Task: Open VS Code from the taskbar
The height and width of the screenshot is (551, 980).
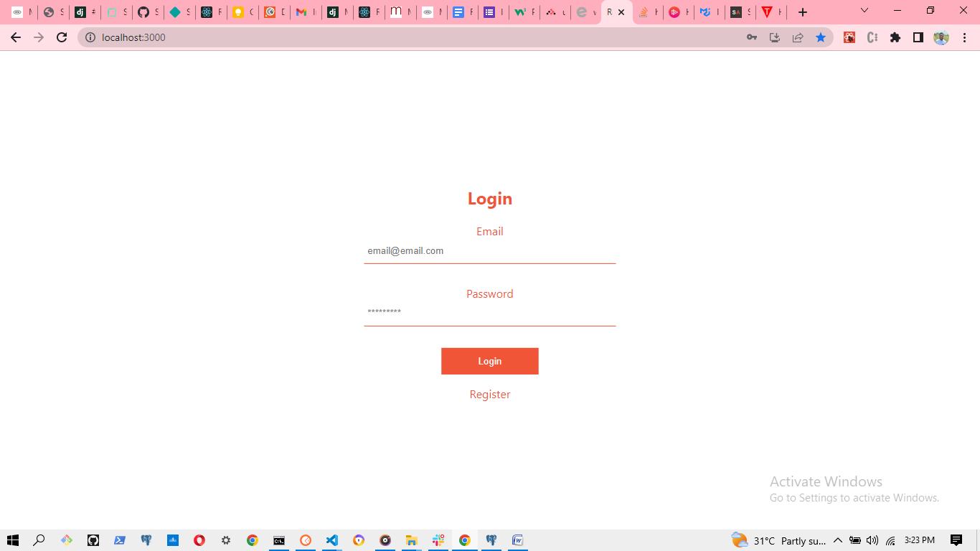Action: [x=331, y=540]
